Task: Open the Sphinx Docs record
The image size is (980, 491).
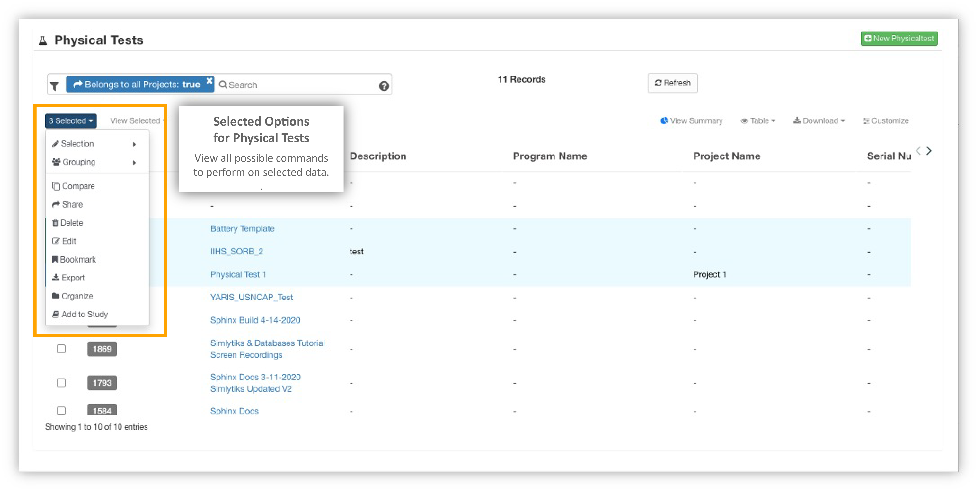Action: point(234,411)
